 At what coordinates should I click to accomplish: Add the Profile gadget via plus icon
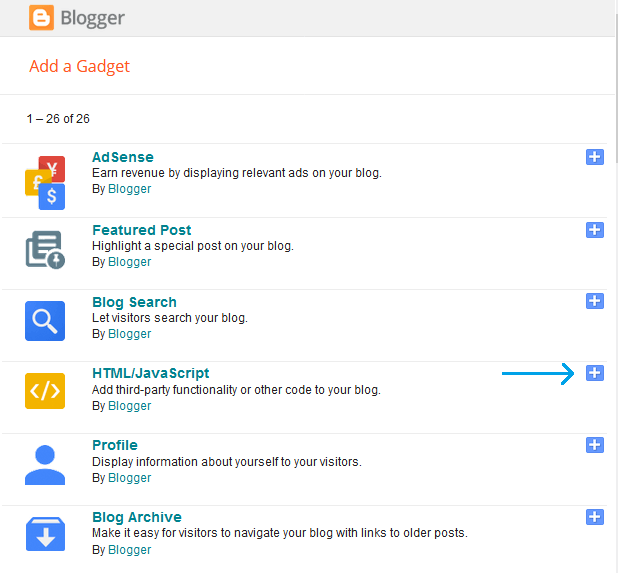[595, 445]
